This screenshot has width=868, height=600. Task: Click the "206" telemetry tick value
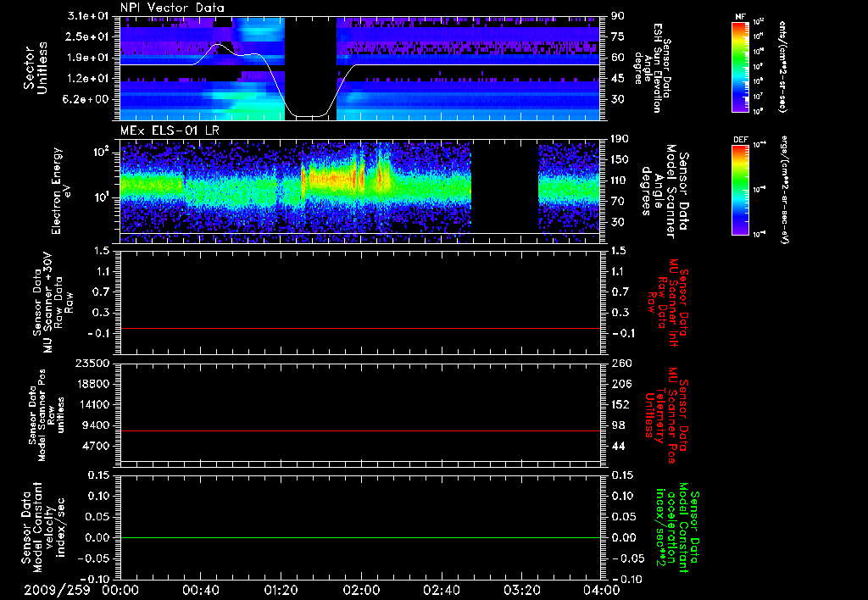pos(620,384)
